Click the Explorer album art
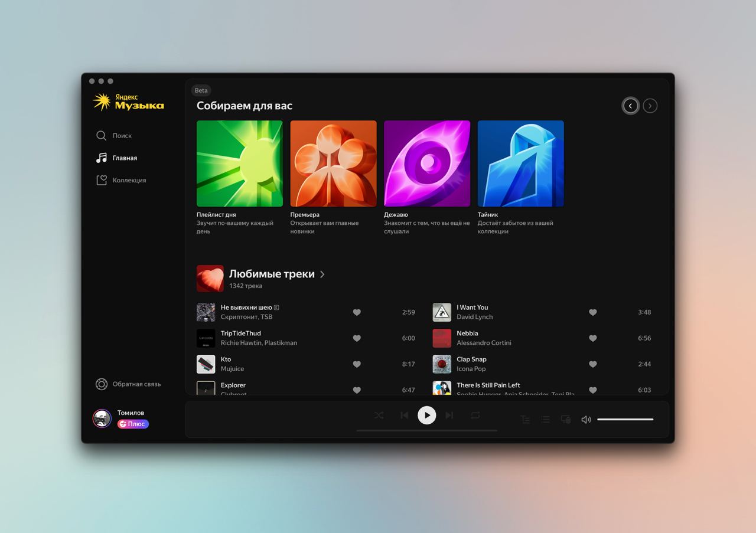This screenshot has height=533, width=756. click(206, 388)
